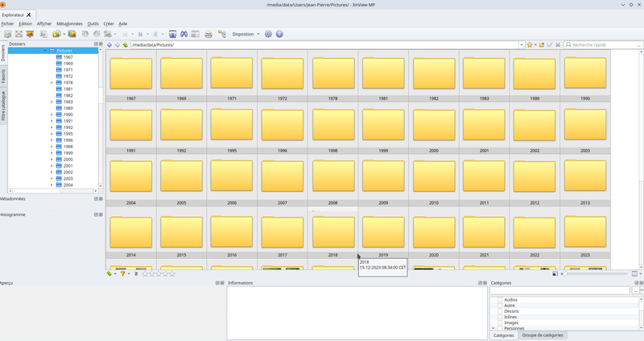
Task: Enable the Dessins category checkbox
Action: coord(499,311)
